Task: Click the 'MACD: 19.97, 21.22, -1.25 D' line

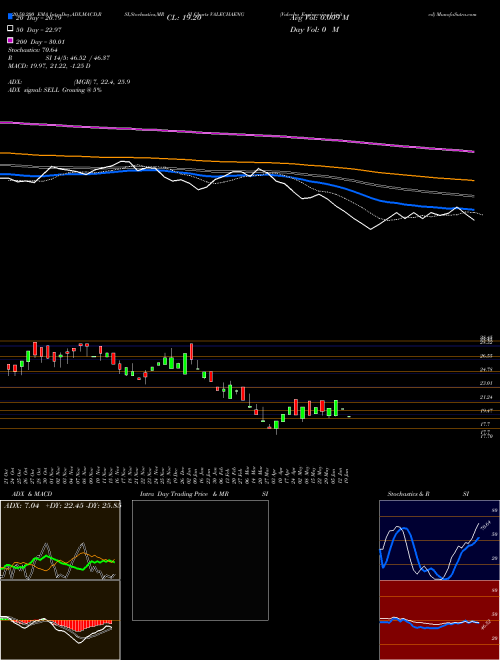Action: tap(49, 66)
